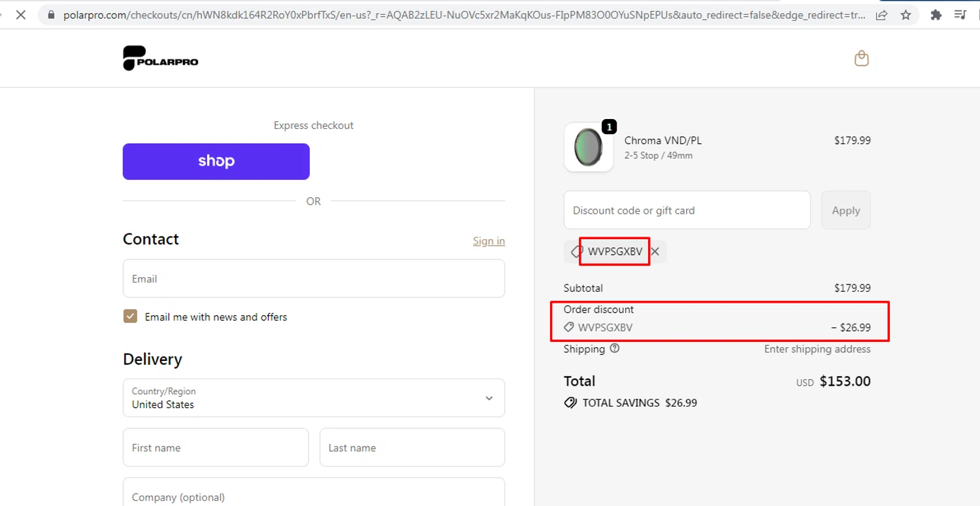Viewport: 980px width, 506px height.
Task: Click the PolarPro logo
Action: 161,58
